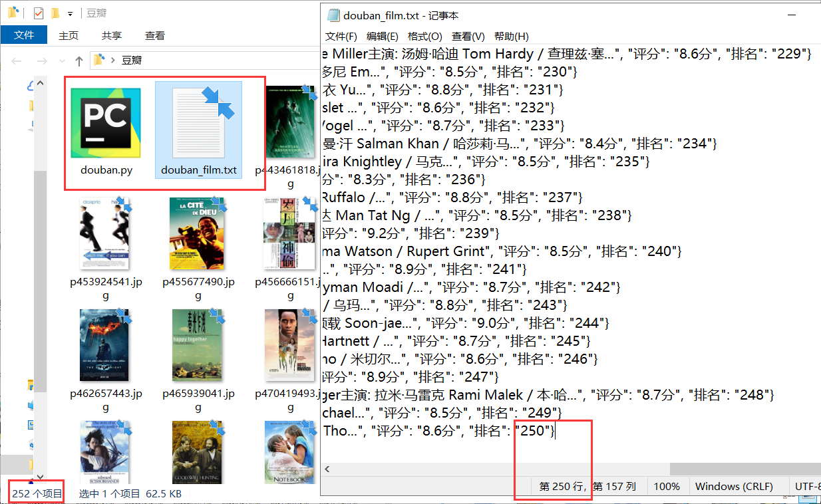The image size is (821, 504).
Task: Select the Good Will Hunting poster thumbnail
Action: point(197,452)
